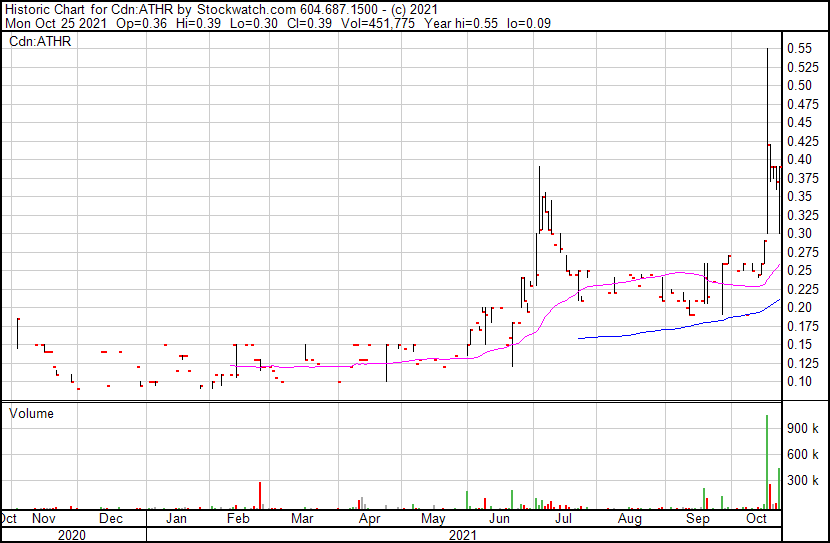Click the 0.525 price axis label
The height and width of the screenshot is (543, 830).
coord(803,67)
